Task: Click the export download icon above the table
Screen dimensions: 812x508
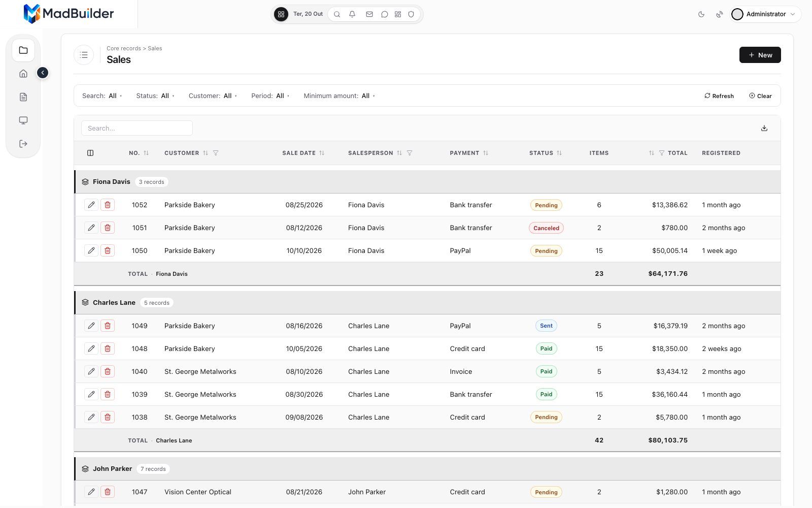Action: pyautogui.click(x=764, y=128)
